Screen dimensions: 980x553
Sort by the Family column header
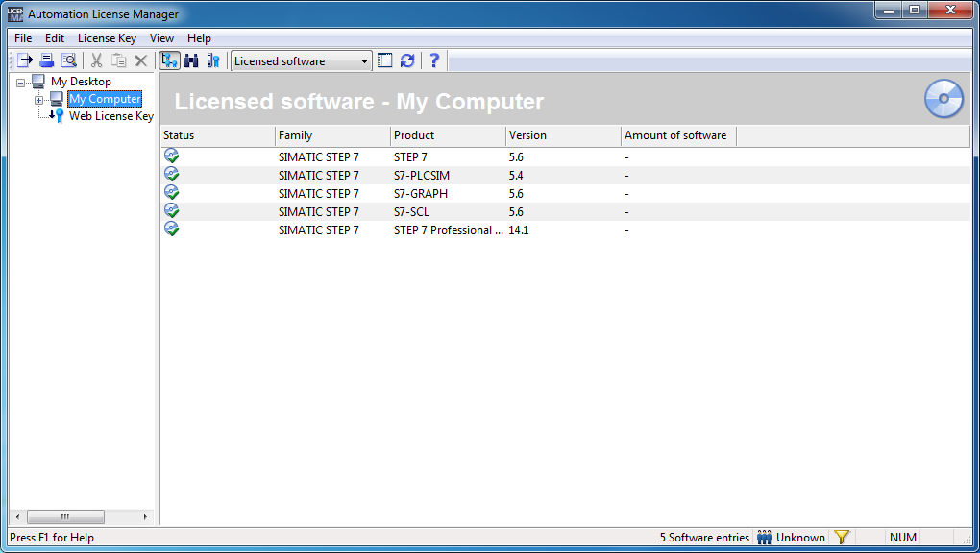click(332, 135)
